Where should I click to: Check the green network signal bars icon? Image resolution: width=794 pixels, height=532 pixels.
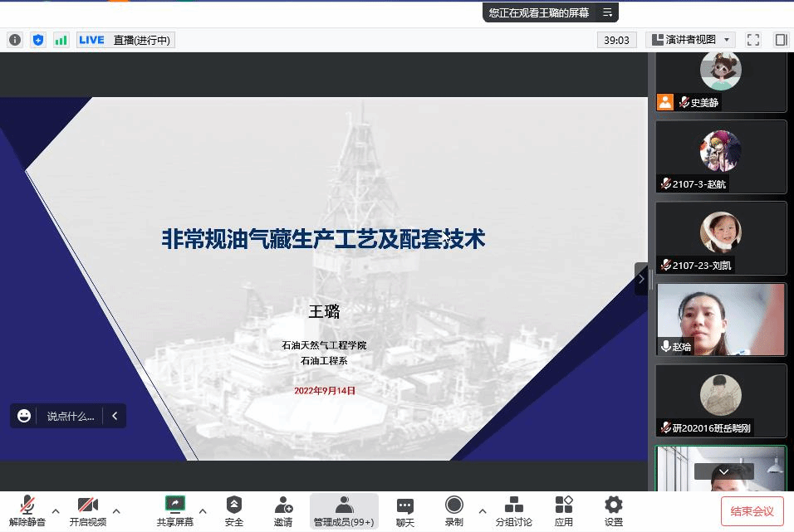61,40
